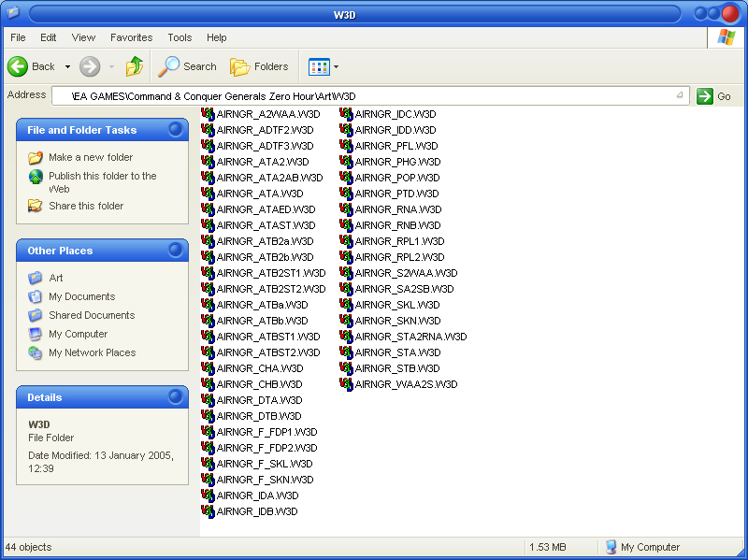Collapse the Other Places panel
The height and width of the screenshot is (560, 748).
tap(175, 251)
